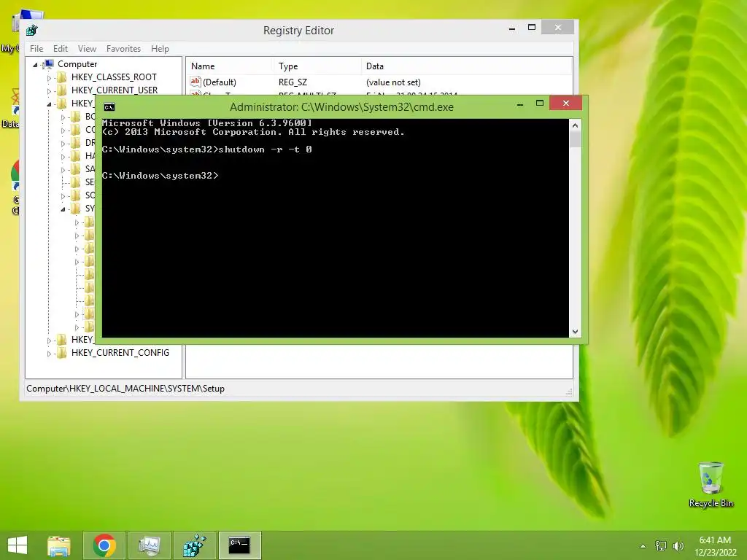Open the taskbar clock and date

(715, 546)
